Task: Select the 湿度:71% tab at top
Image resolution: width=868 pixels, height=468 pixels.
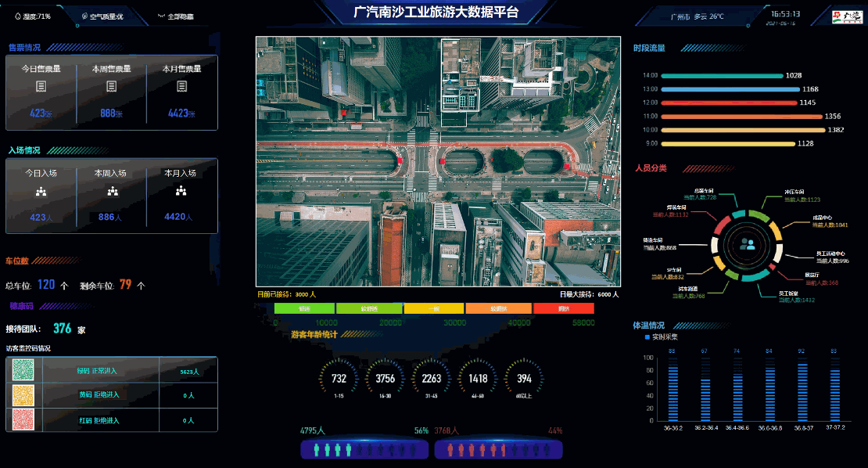Action: coord(32,16)
